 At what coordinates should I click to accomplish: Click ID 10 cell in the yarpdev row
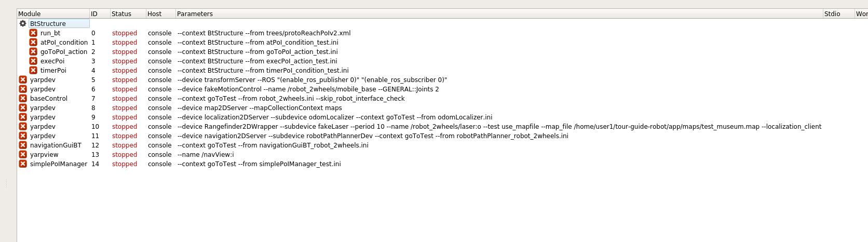95,126
